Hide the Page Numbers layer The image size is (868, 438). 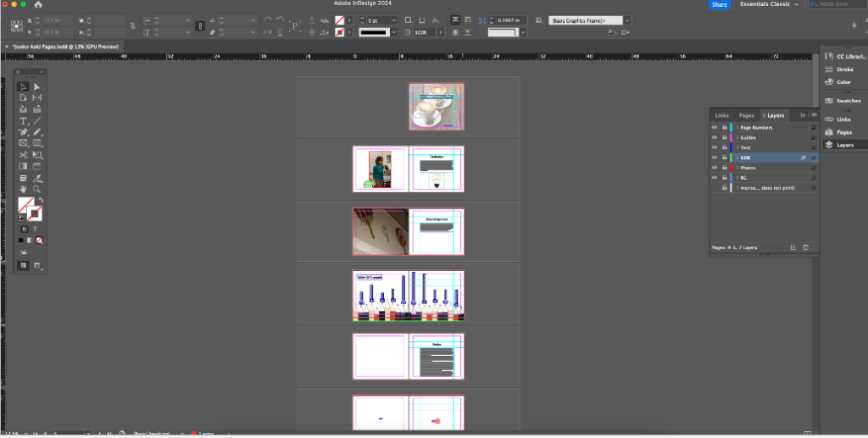click(x=715, y=127)
